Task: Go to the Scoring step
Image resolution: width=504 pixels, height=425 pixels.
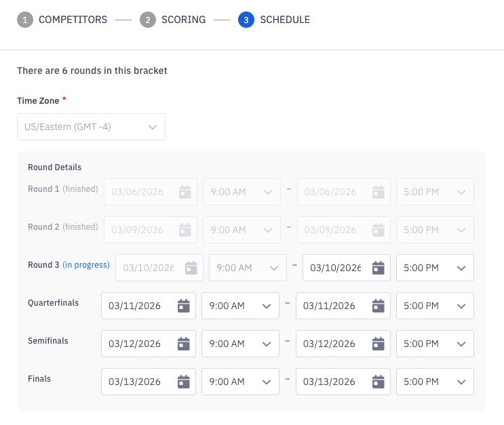Action: click(x=173, y=20)
